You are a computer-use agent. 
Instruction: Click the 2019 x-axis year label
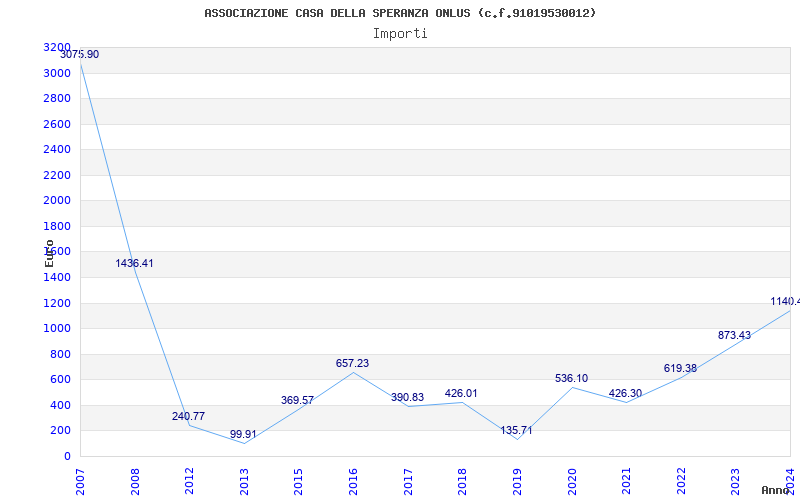point(517,481)
